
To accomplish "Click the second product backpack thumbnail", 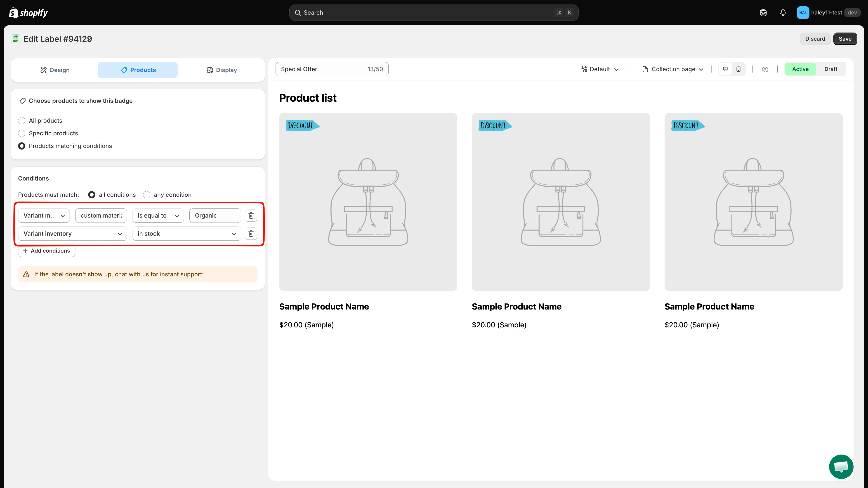I will (x=561, y=202).
